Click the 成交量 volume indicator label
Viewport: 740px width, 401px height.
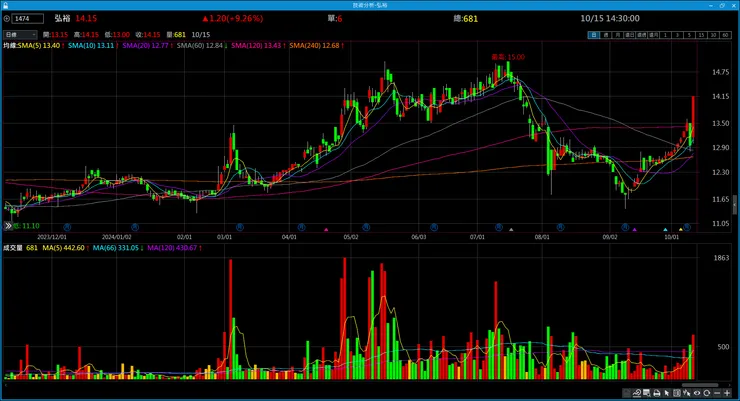(x=13, y=248)
